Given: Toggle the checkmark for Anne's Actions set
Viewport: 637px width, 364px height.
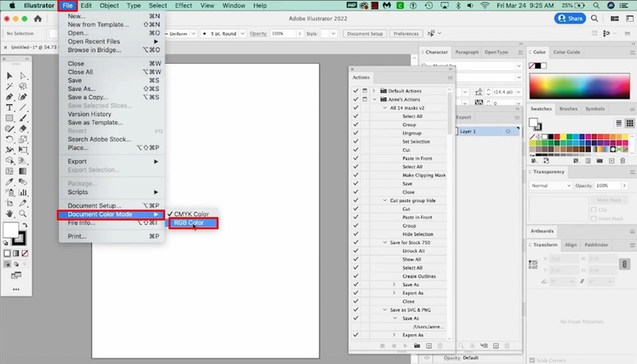Looking at the screenshot, I should point(356,99).
